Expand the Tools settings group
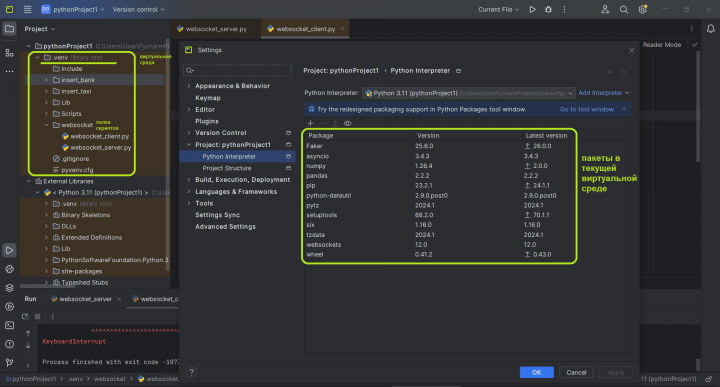720x387 pixels. pyautogui.click(x=189, y=203)
